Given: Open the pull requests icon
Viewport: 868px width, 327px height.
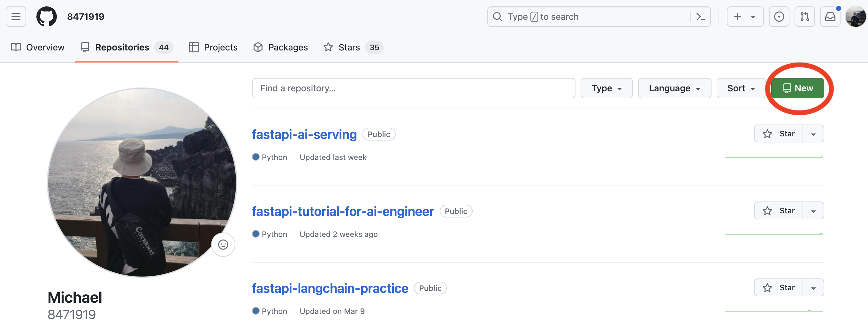Looking at the screenshot, I should [x=804, y=17].
